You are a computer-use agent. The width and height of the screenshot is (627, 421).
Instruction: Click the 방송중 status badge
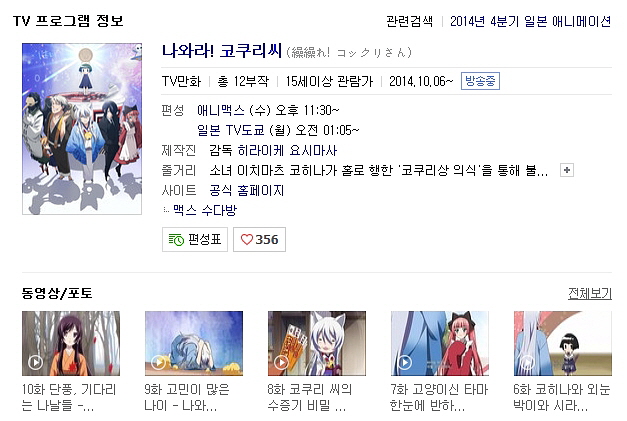[480, 81]
